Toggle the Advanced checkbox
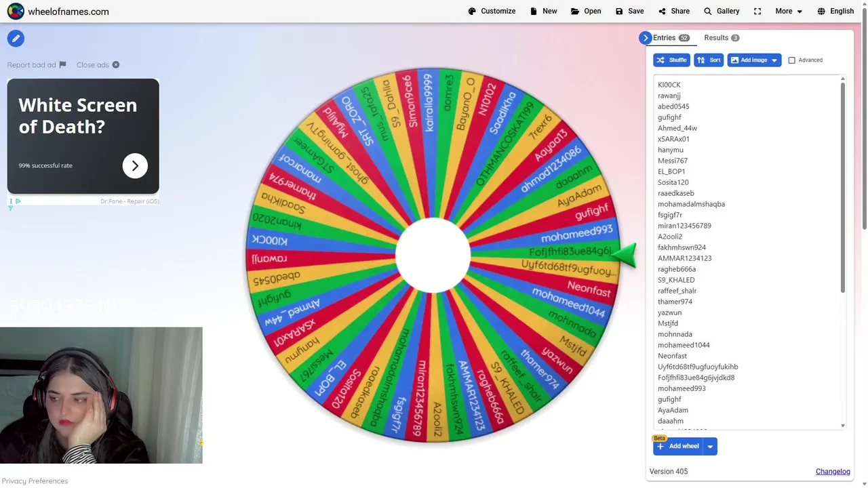Image resolution: width=868 pixels, height=488 pixels. 791,60
